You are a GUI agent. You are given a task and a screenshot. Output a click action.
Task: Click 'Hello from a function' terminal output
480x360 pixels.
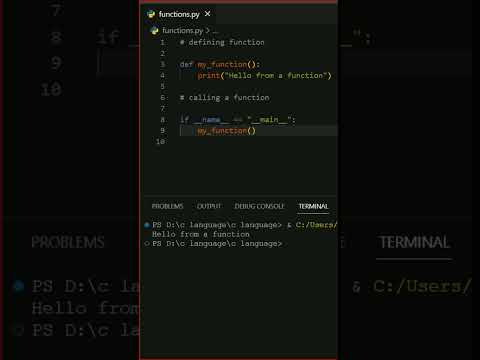(201, 234)
